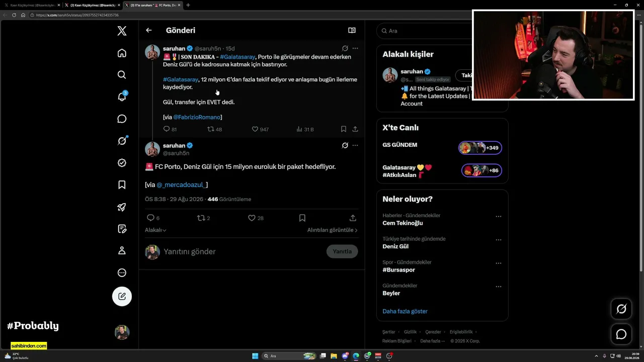Open account avatar at sidebar bottom
644x362 pixels.
coord(122,332)
